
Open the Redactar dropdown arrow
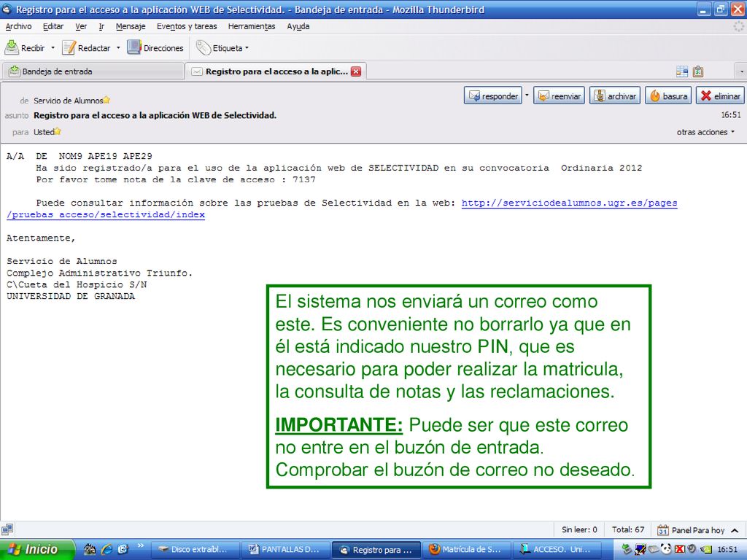tap(118, 48)
